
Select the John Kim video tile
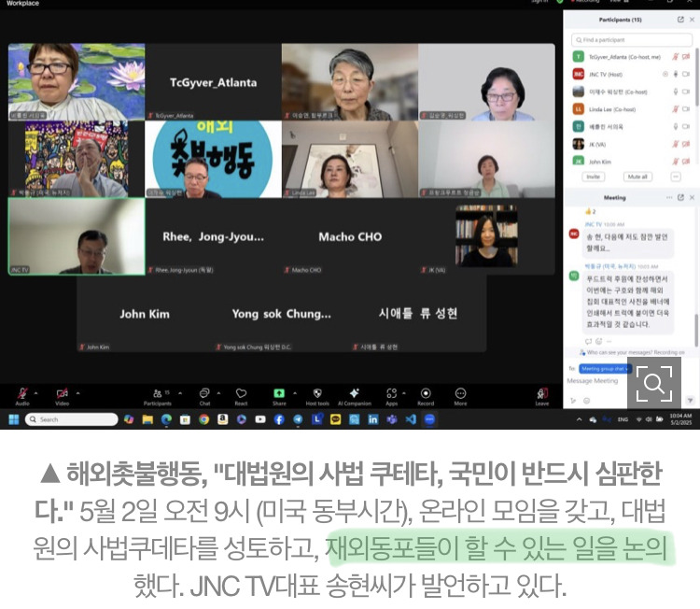(x=144, y=314)
